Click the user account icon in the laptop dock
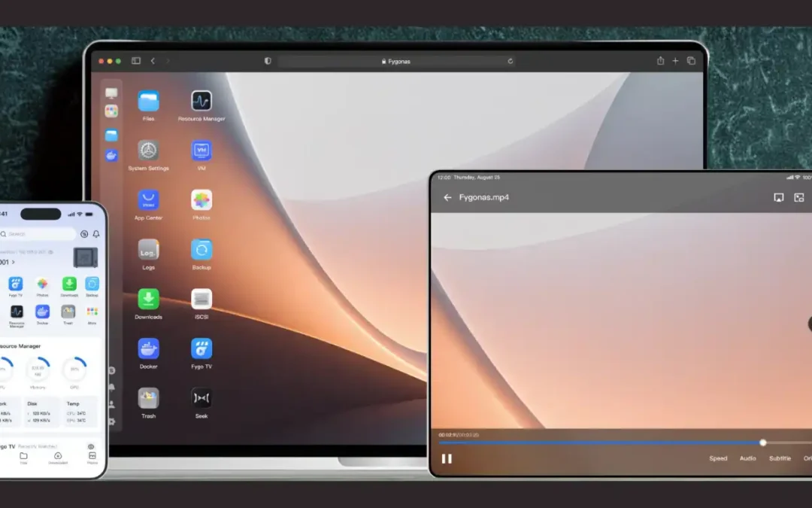Viewport: 812px width, 508px height. tap(112, 404)
